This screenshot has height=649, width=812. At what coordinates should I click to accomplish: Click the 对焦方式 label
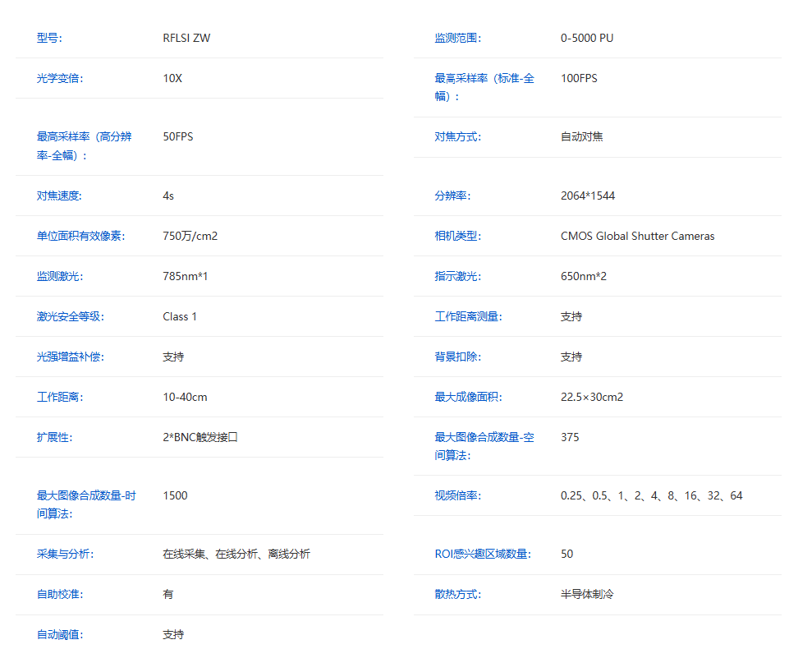tap(456, 136)
